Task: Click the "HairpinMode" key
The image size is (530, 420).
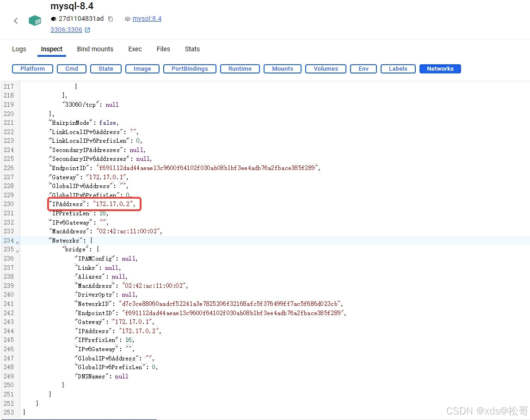Action: click(71, 122)
